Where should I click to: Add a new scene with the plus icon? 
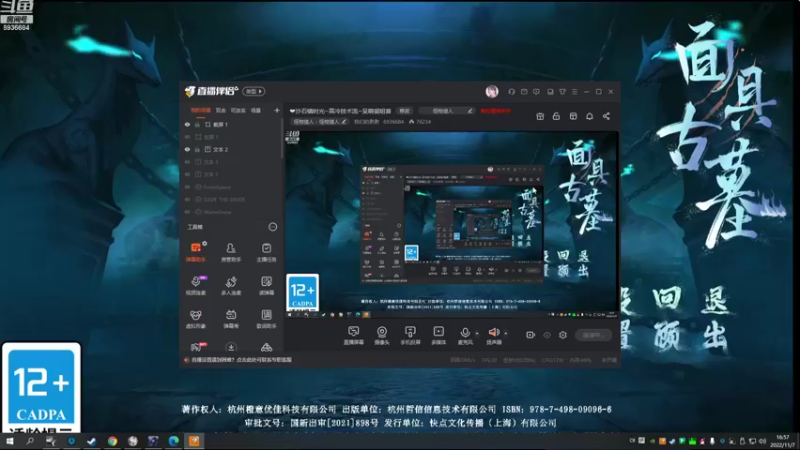click(x=277, y=110)
